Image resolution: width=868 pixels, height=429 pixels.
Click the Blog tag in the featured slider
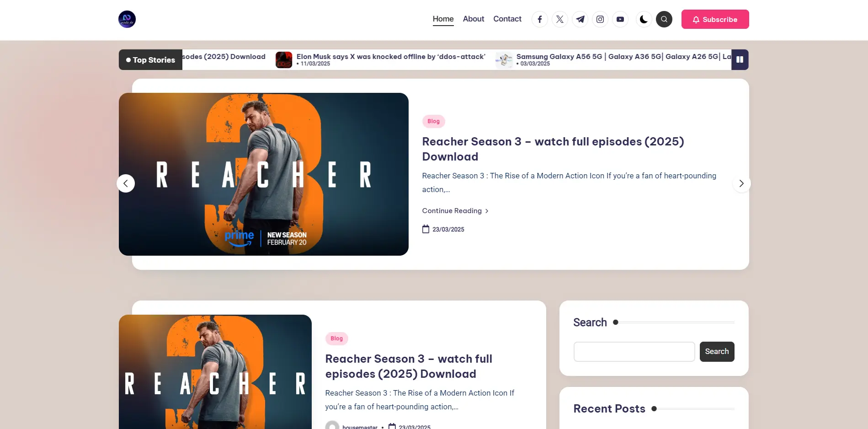coord(433,121)
